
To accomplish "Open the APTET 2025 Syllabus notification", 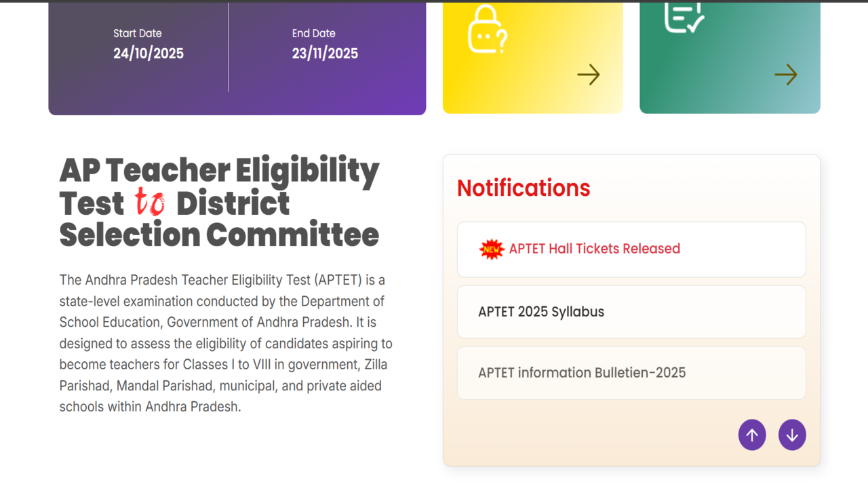I will pos(541,312).
